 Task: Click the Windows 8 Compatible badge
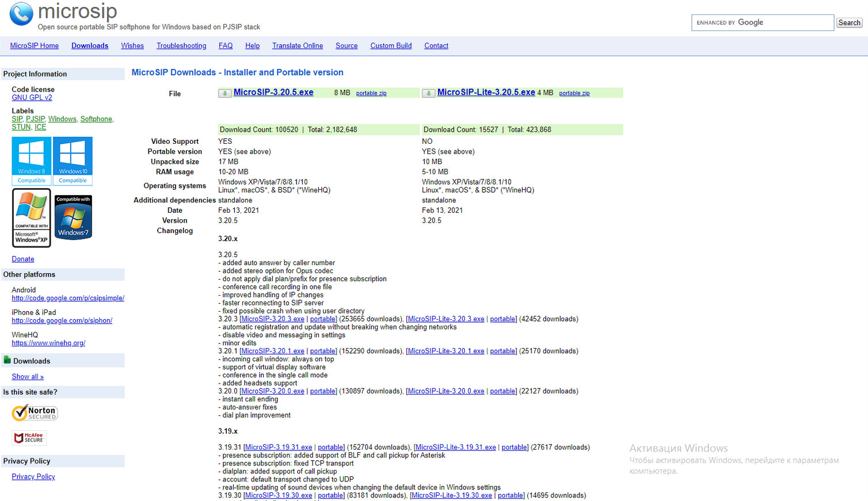pos(32,161)
